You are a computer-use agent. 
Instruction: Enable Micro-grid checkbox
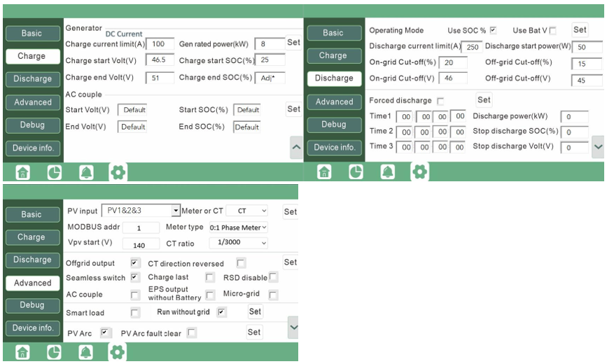(x=273, y=295)
